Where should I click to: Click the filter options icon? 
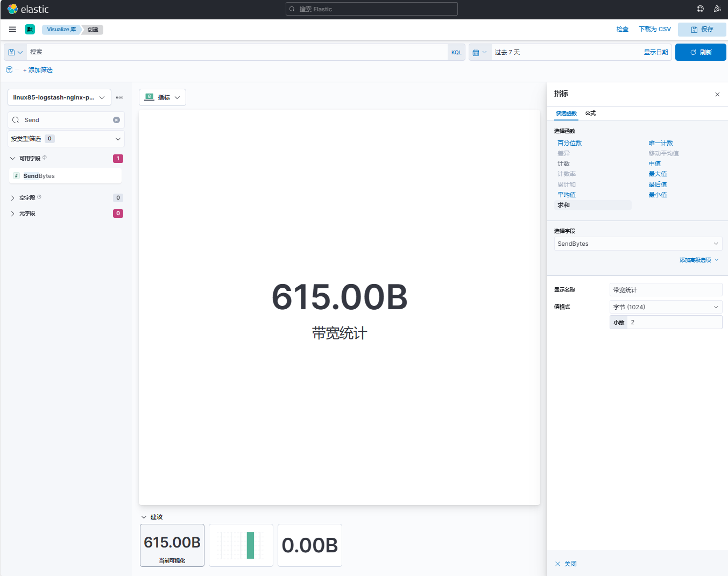(9, 70)
